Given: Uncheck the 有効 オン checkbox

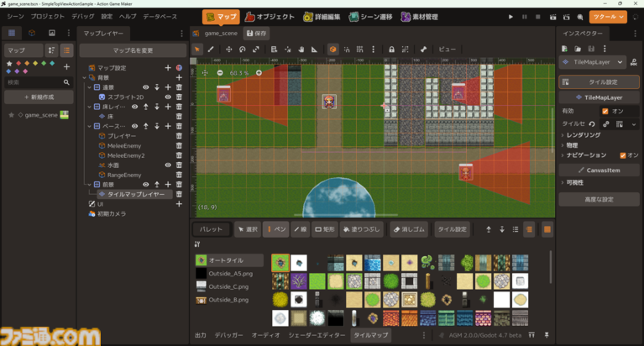Looking at the screenshot, I should click(605, 111).
